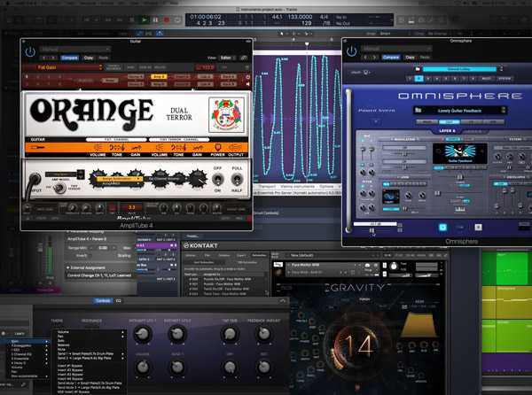Open the Omnisphere patch browser folder icon
532x395 pixels.
(418, 69)
